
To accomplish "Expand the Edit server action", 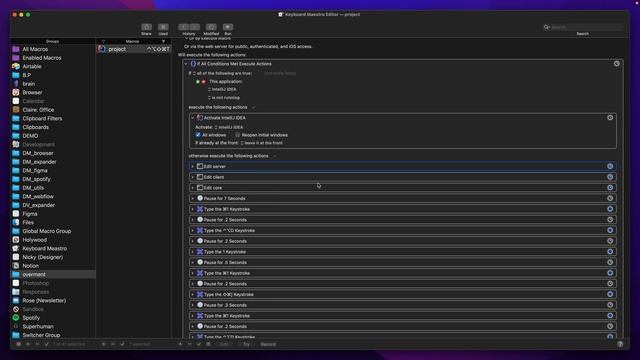I will click(193, 167).
